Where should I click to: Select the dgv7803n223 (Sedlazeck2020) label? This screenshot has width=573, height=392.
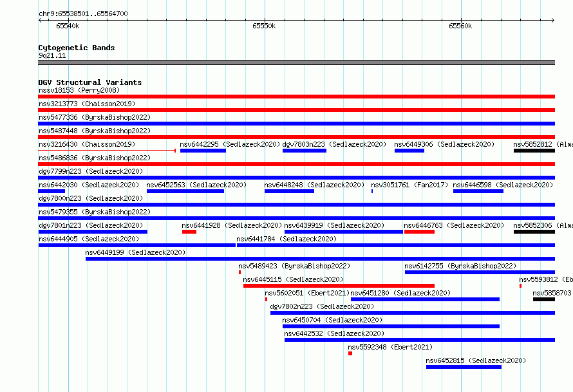coord(334,144)
